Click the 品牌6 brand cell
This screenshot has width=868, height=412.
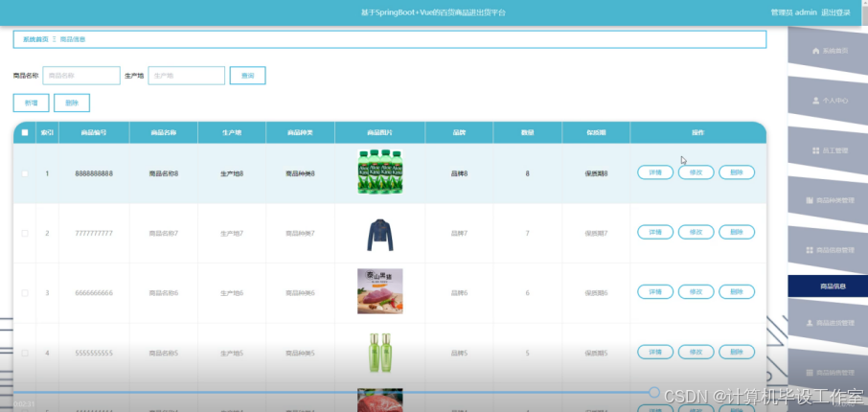point(459,293)
